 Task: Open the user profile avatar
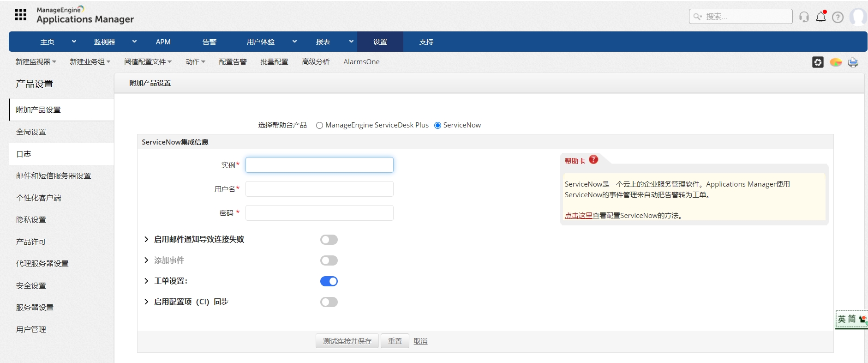click(859, 17)
